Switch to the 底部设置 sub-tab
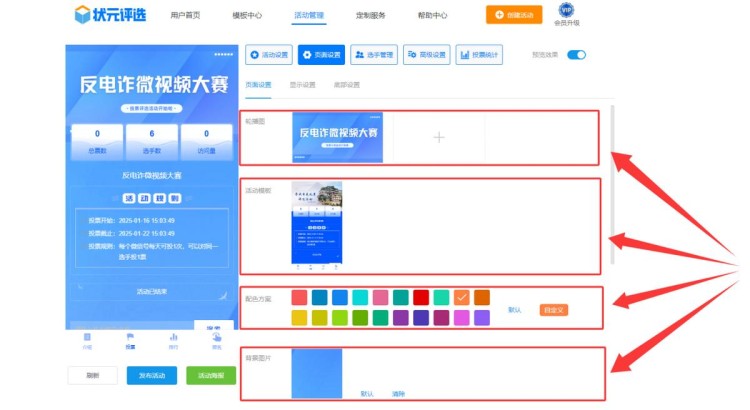The height and width of the screenshot is (410, 750). pos(346,85)
